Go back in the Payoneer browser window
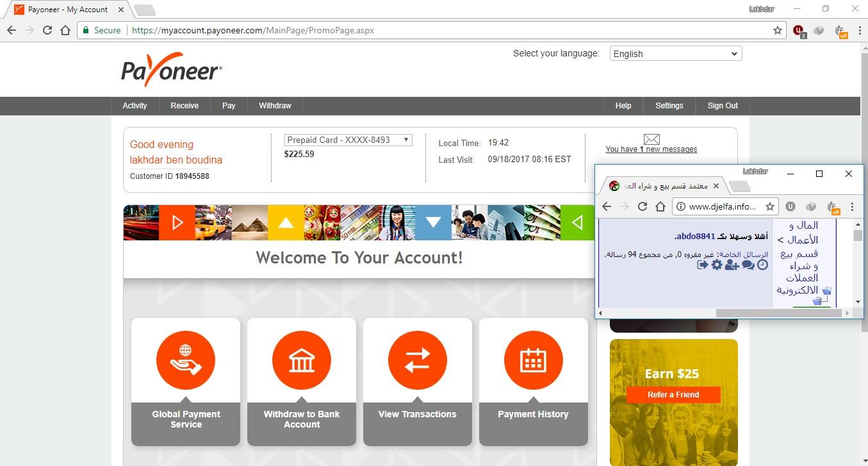Screen dimensions: 868x466 12,30
